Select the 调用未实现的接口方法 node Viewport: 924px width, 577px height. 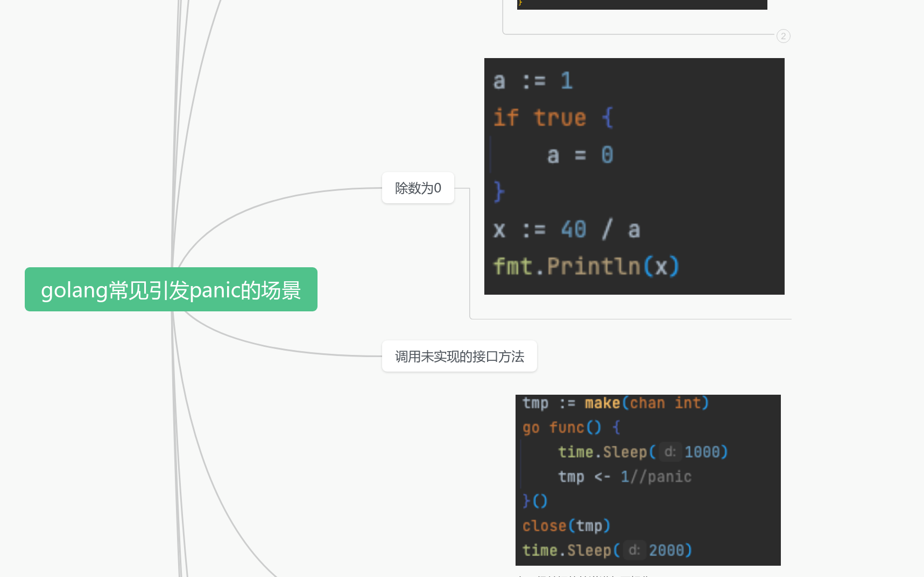pyautogui.click(x=459, y=356)
